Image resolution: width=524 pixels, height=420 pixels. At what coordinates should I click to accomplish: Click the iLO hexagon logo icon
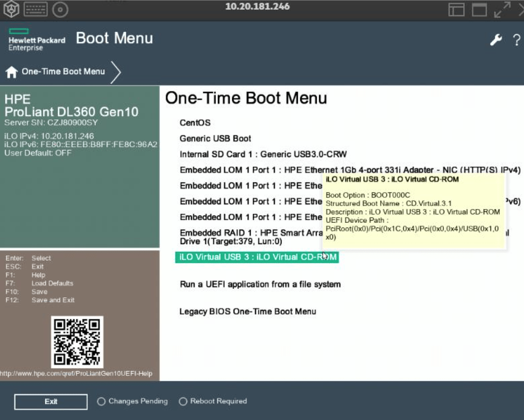click(11, 9)
